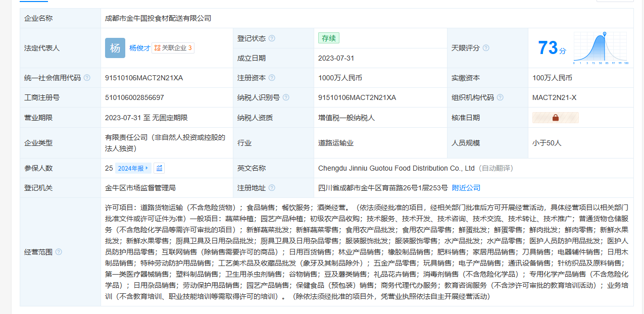
Task: Click help icon beside 登记状态
Action: [x=272, y=38]
